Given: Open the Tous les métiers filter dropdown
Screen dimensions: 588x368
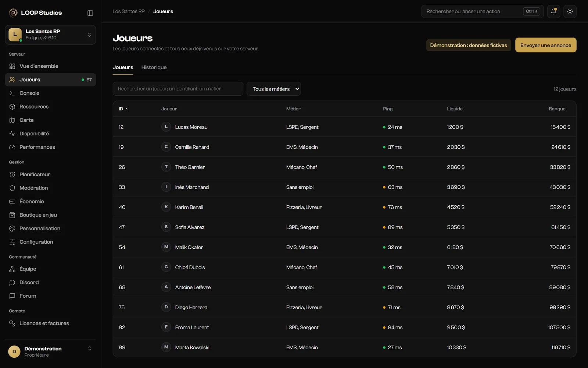Looking at the screenshot, I should (x=274, y=89).
